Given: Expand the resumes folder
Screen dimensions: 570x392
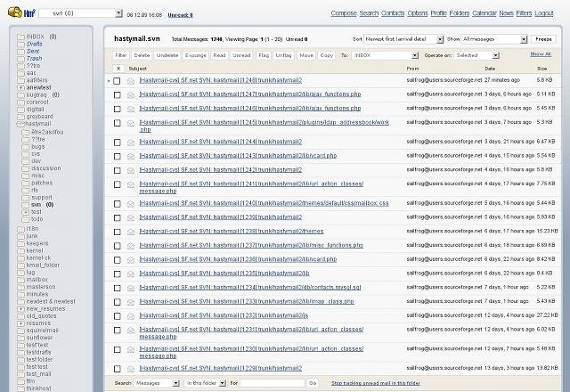Looking at the screenshot, I should (21, 323).
